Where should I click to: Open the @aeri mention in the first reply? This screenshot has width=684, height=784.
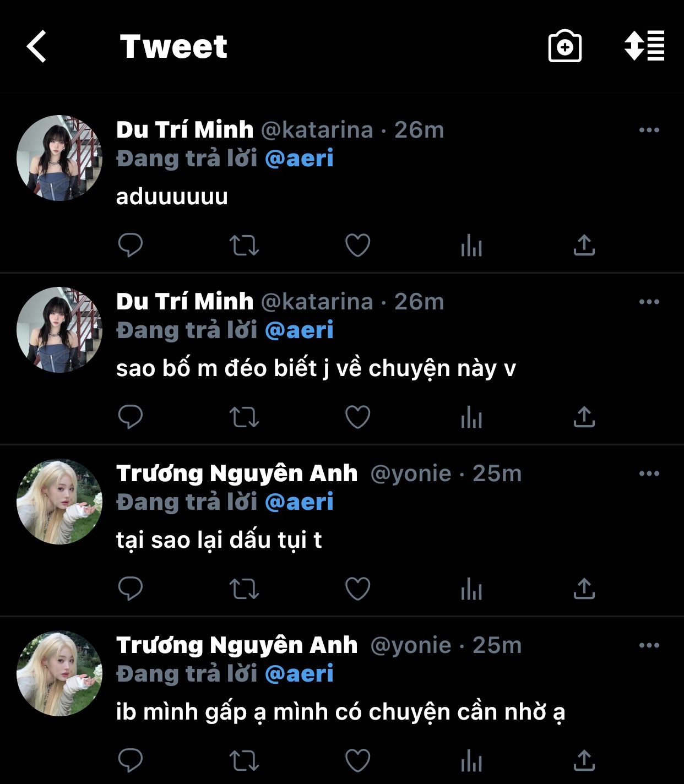click(x=299, y=159)
